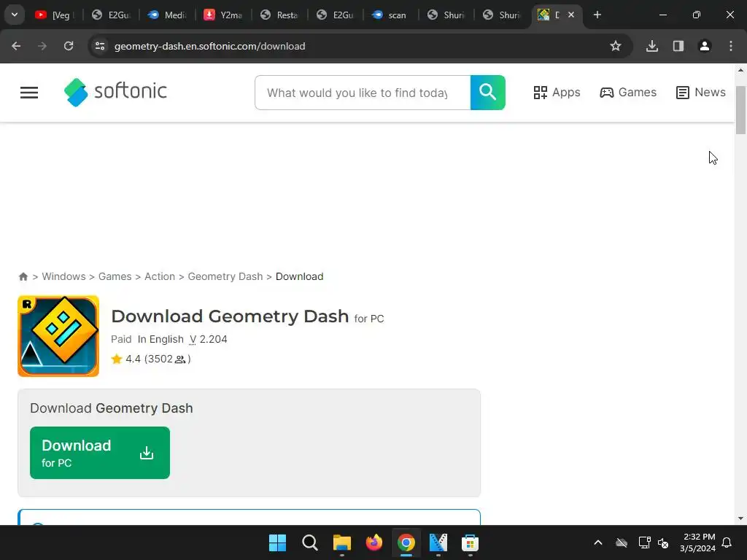
Task: Open the Action breadcrumb link
Action: 160,276
